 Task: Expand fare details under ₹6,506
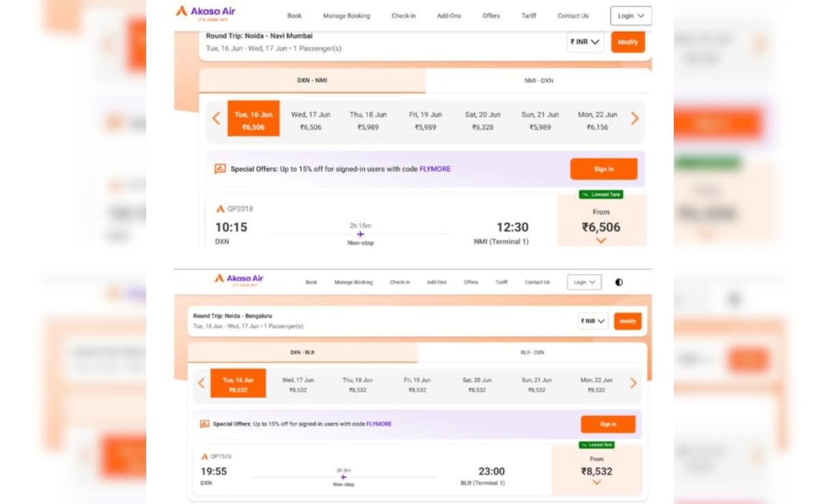pyautogui.click(x=601, y=240)
